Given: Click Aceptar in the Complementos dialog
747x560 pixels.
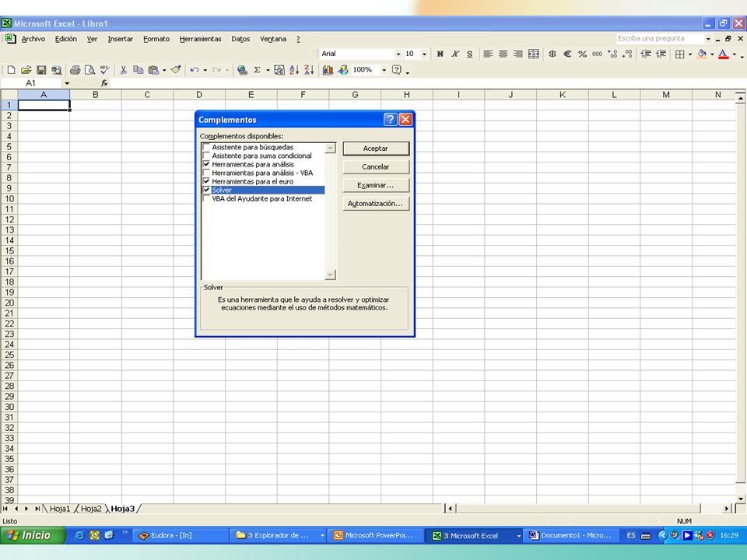Looking at the screenshot, I should (376, 149).
